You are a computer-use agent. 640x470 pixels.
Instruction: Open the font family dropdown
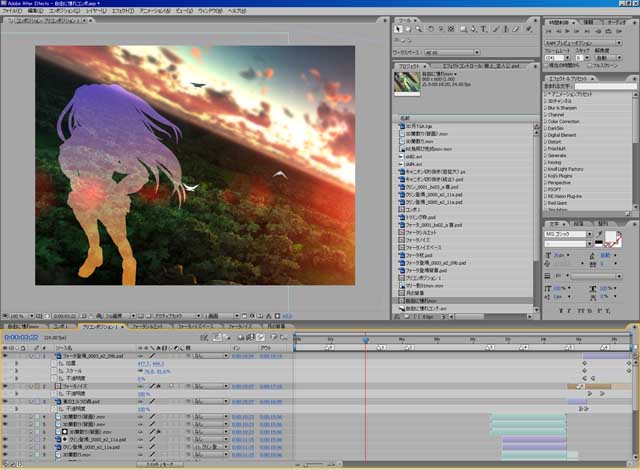click(x=568, y=234)
